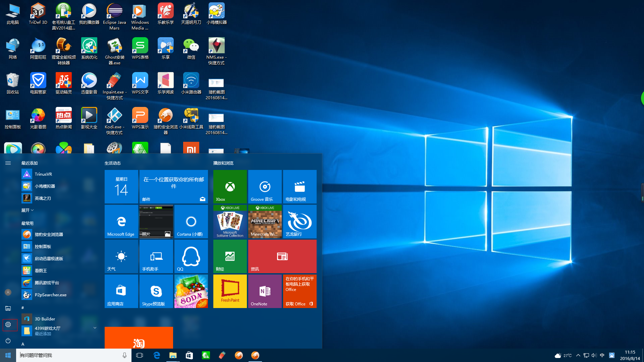This screenshot has width=644, height=362.
Task: Click the microphone icon in search box
Action: point(124,355)
